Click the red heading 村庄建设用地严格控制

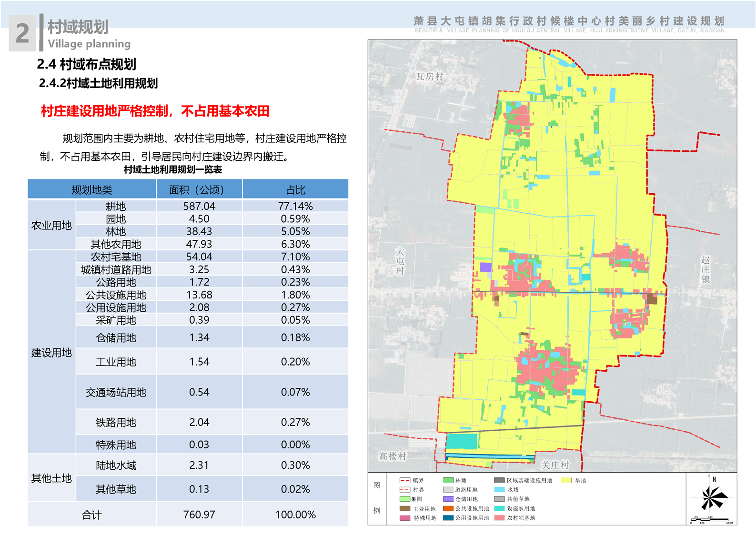click(x=155, y=111)
